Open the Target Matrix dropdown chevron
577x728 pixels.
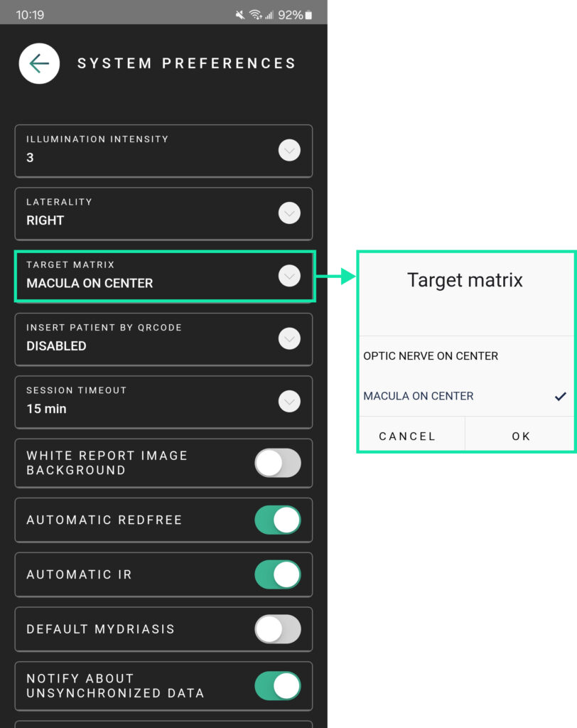tap(289, 276)
